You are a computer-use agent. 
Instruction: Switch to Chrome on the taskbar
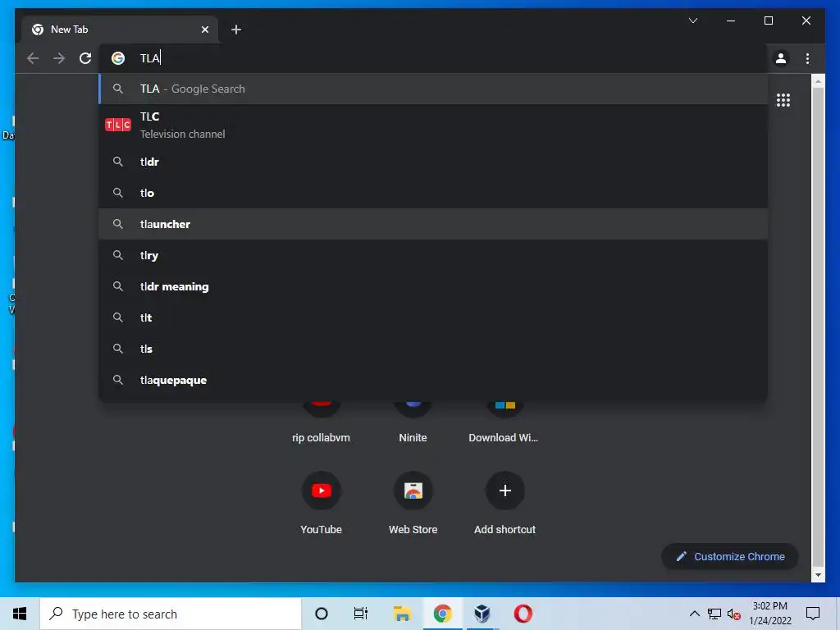tap(442, 614)
